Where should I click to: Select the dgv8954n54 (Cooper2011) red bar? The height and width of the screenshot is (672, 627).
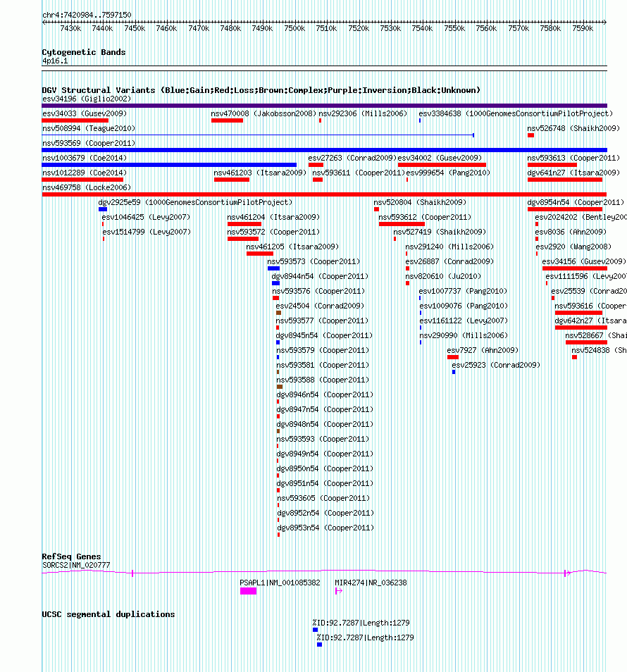point(565,209)
